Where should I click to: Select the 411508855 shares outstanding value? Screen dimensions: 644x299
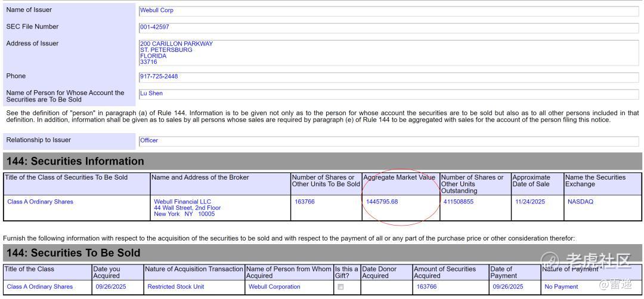coord(459,202)
